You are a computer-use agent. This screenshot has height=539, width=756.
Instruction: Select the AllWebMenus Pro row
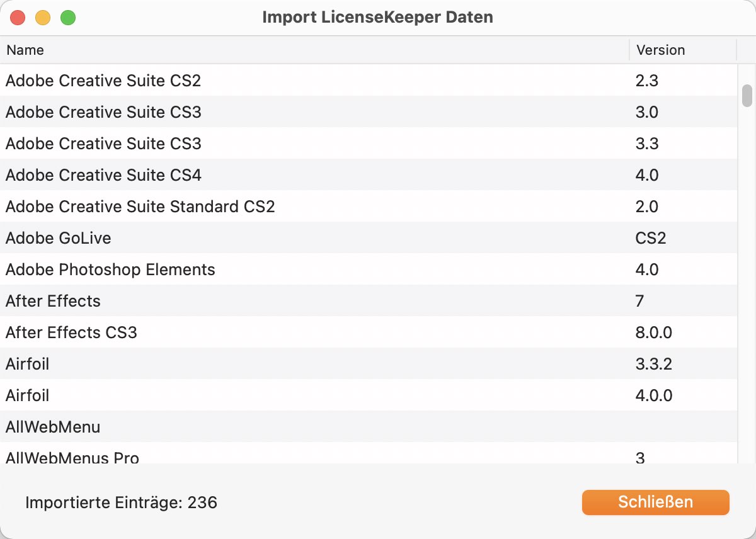point(369,453)
